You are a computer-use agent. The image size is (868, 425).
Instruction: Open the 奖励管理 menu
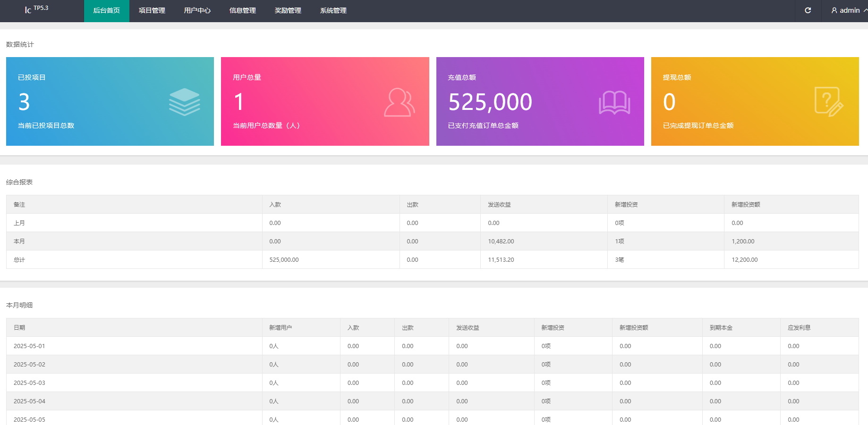click(288, 10)
